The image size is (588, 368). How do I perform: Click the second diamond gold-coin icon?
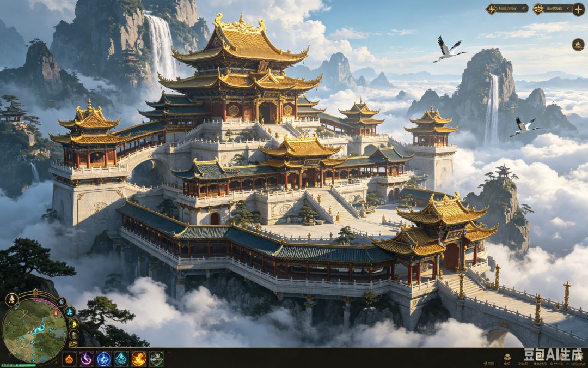point(538,9)
